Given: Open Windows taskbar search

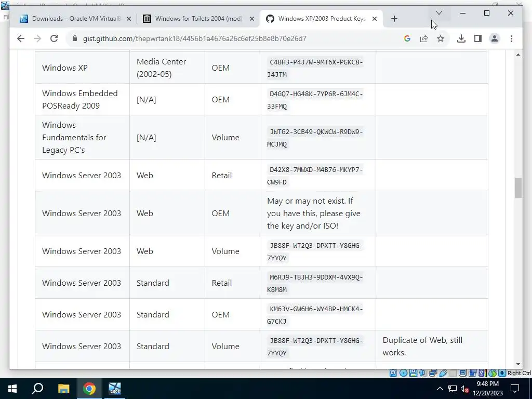Looking at the screenshot, I should point(37,389).
